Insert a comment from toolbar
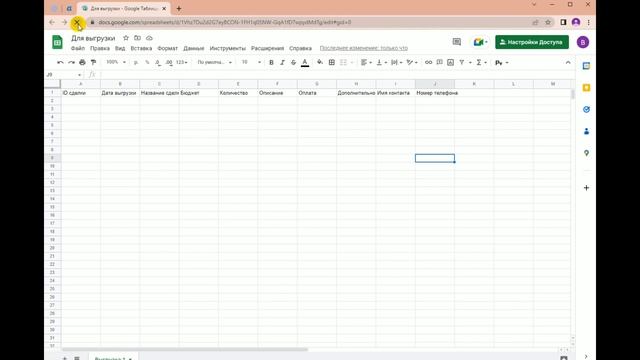This screenshot has width=640, height=360. click(x=440, y=62)
